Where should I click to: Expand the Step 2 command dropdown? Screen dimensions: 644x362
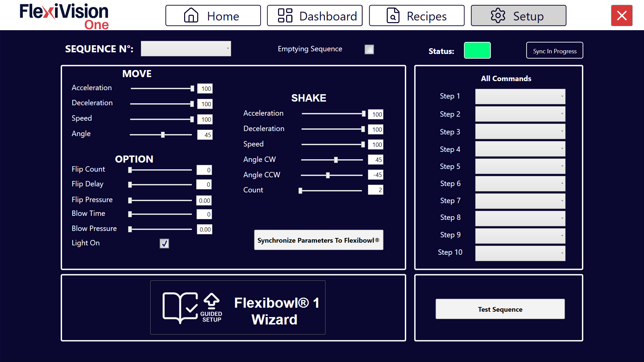520,114
